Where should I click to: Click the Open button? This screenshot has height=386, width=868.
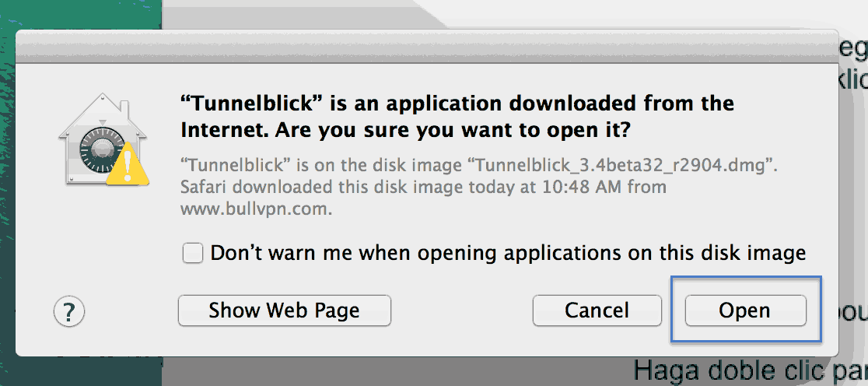coord(745,311)
